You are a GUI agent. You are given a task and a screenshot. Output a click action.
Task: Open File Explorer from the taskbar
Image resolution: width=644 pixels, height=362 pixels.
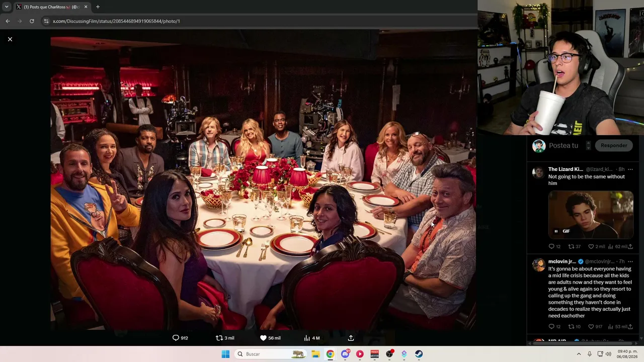(x=315, y=354)
